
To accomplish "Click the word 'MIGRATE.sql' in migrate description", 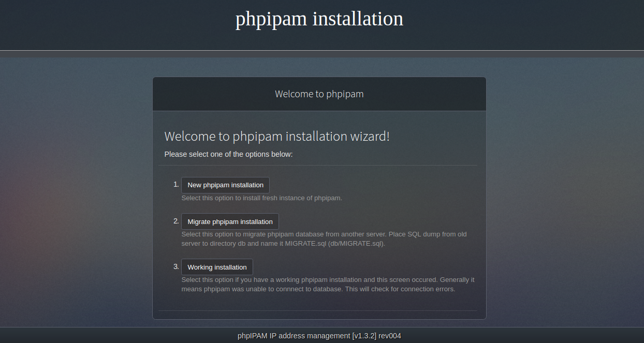I will tap(305, 243).
